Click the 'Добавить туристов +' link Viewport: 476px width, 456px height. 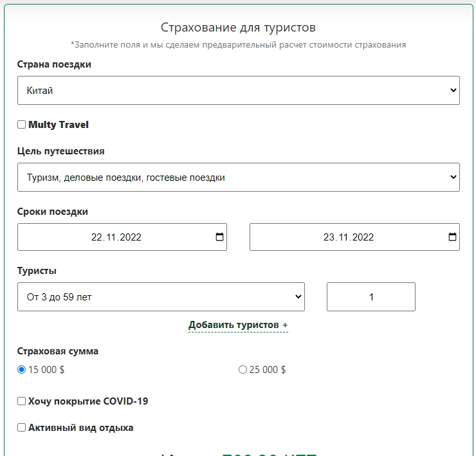(238, 325)
